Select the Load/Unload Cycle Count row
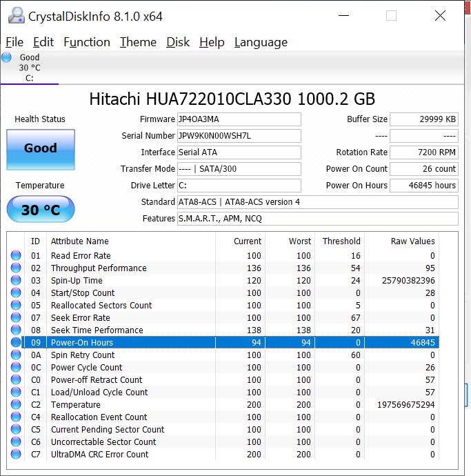The height and width of the screenshot is (476, 471). [223, 393]
